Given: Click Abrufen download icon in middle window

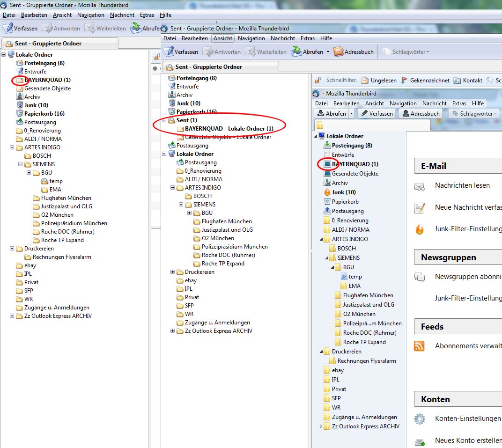Looking at the screenshot, I should pos(296,51).
